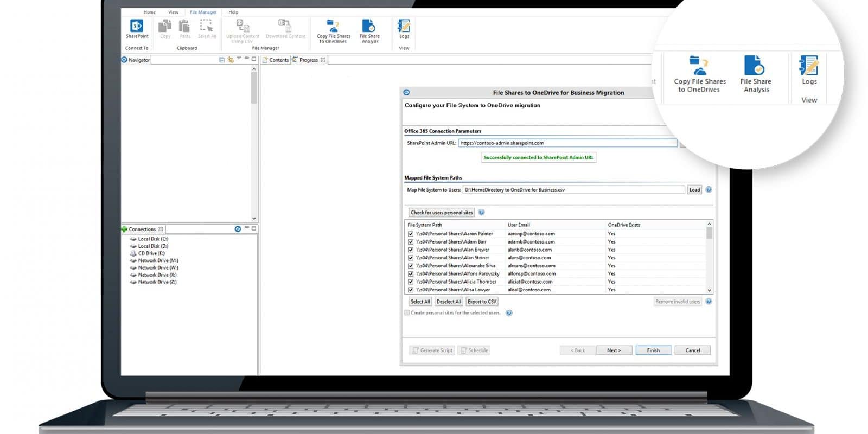The image size is (868, 434).
Task: Select Local Disk (C:) in Connections
Action: point(149,239)
